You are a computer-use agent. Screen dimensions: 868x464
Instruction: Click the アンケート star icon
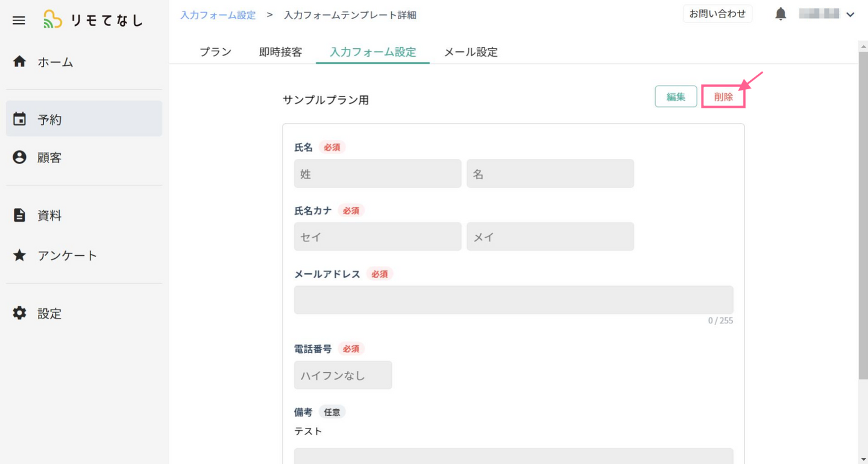pyautogui.click(x=19, y=255)
